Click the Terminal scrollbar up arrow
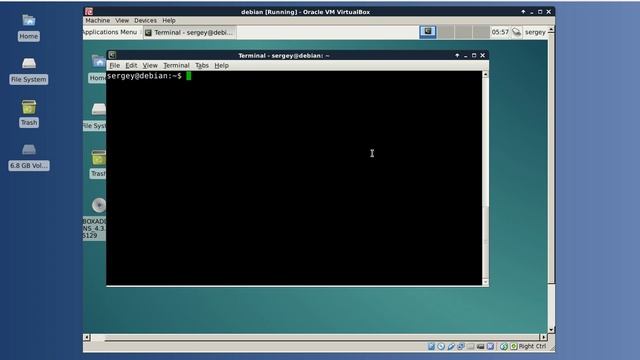The height and width of the screenshot is (360, 640). (485, 74)
